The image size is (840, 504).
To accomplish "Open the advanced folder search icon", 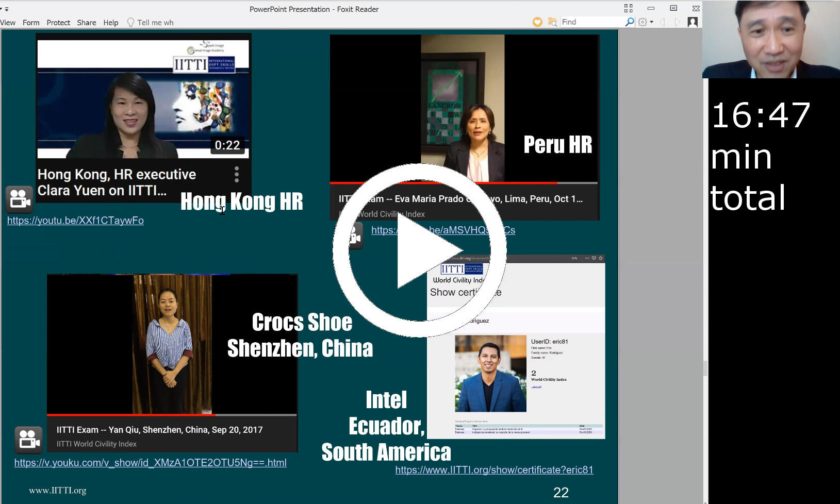I will (552, 22).
